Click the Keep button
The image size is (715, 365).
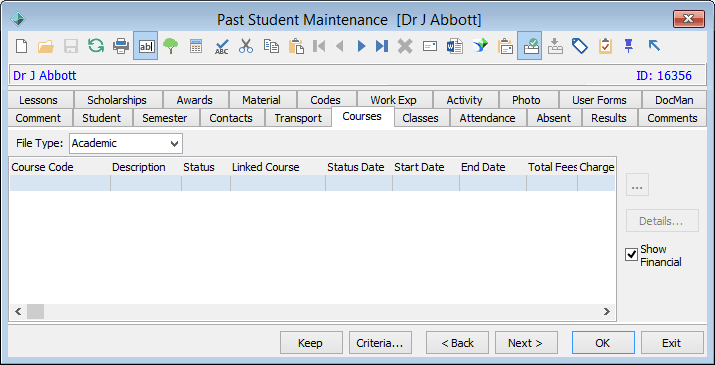[311, 343]
